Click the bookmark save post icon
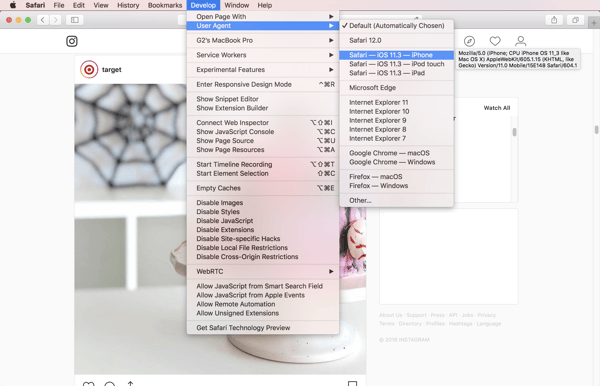The height and width of the screenshot is (386, 600). click(352, 383)
